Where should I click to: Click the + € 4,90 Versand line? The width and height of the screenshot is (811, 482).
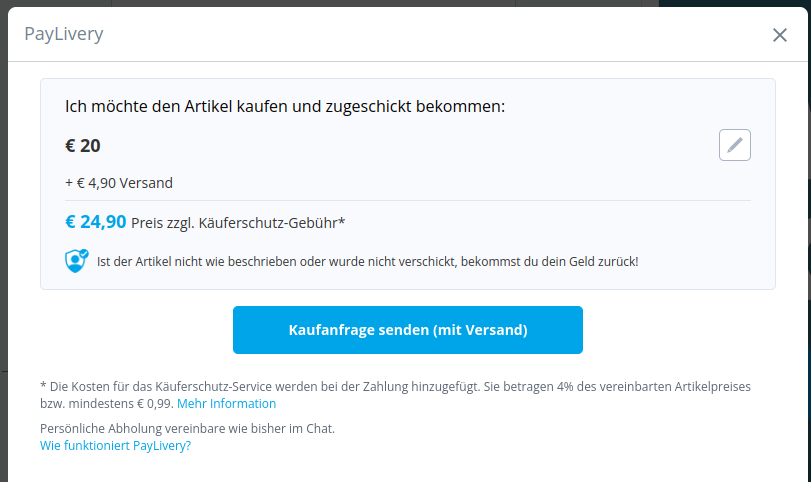tap(119, 183)
